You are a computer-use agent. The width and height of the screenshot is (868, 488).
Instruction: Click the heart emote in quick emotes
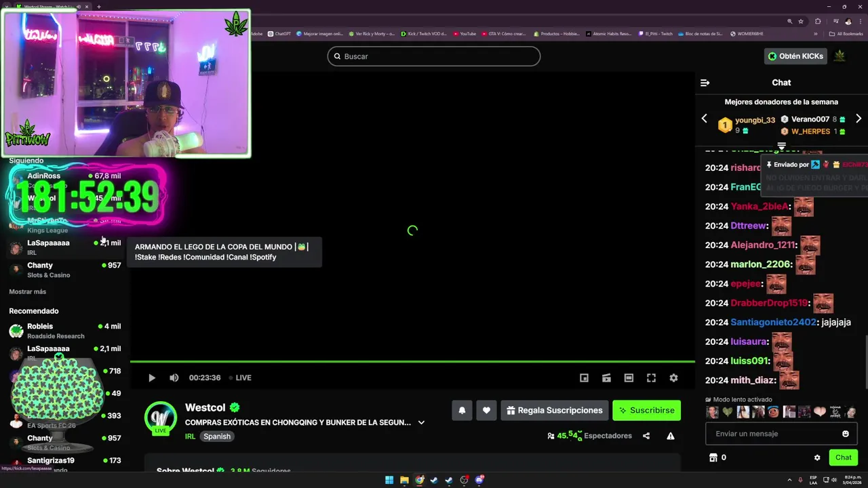point(820,411)
